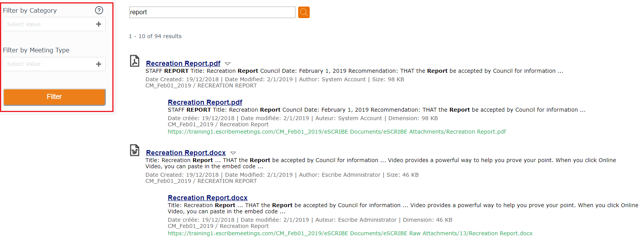Click 'CM_Feb01_2019 / RECREATION REPORT' under the docx result
Screen dimensions: 644x241
click(201, 181)
